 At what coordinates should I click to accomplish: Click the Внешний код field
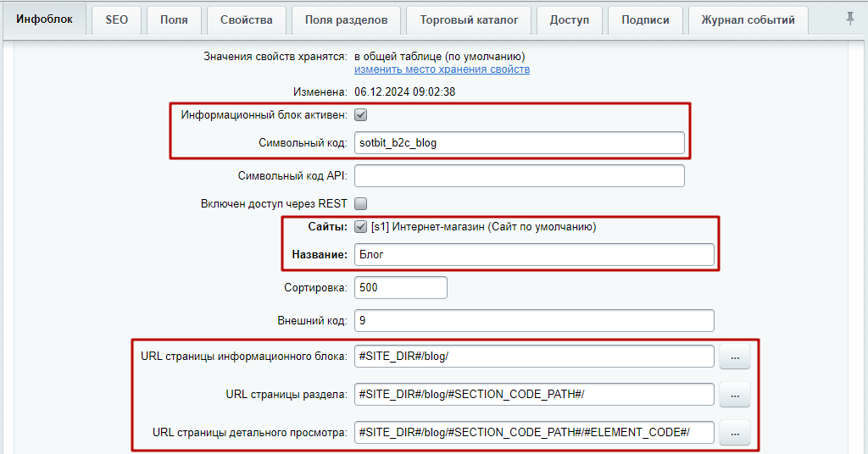[x=534, y=321]
